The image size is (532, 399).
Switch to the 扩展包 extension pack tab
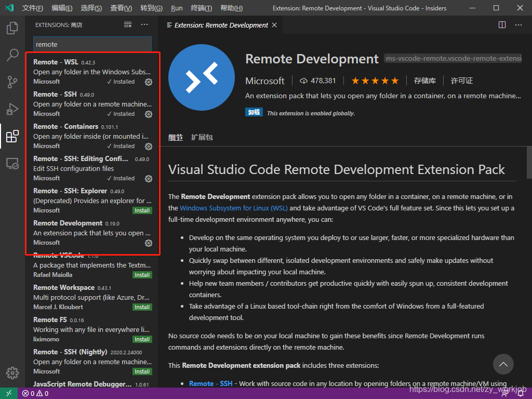tap(202, 137)
